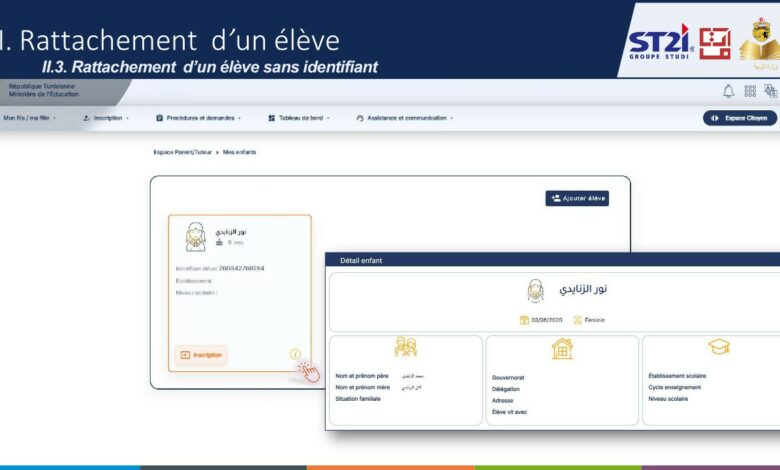The image size is (780, 470).
Task: Click the language translation icon
Action: click(771, 91)
